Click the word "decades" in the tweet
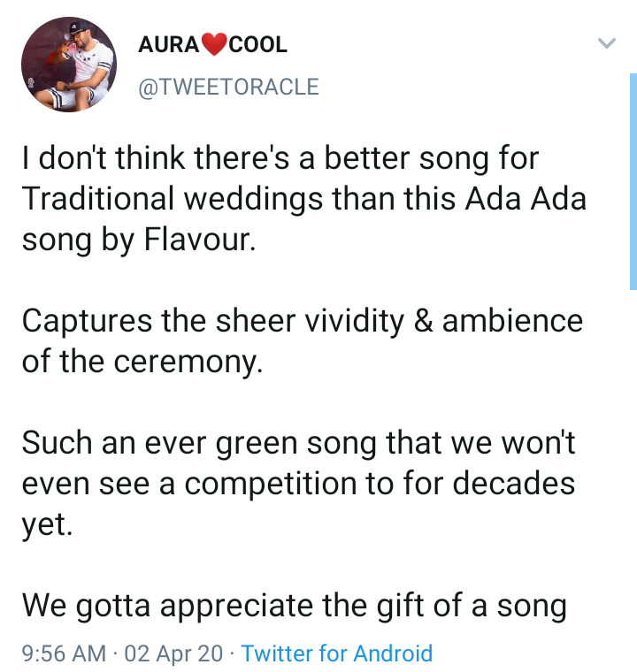 point(514,484)
